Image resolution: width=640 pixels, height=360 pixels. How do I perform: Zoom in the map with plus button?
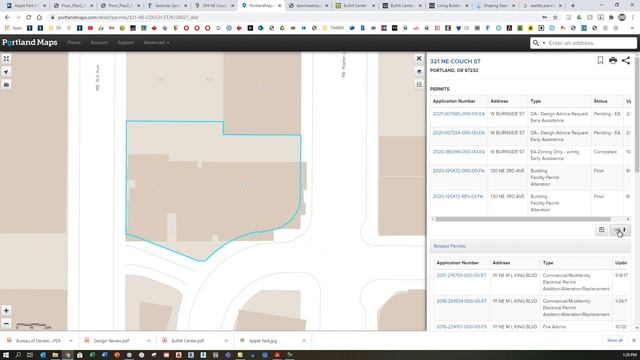(6, 311)
